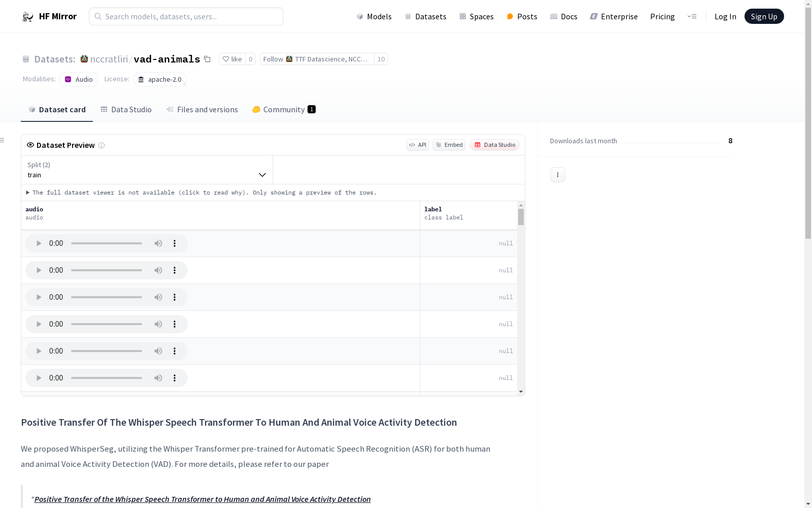Seek in the sixth audio row progress bar
This screenshot has height=508, width=812.
[107, 378]
